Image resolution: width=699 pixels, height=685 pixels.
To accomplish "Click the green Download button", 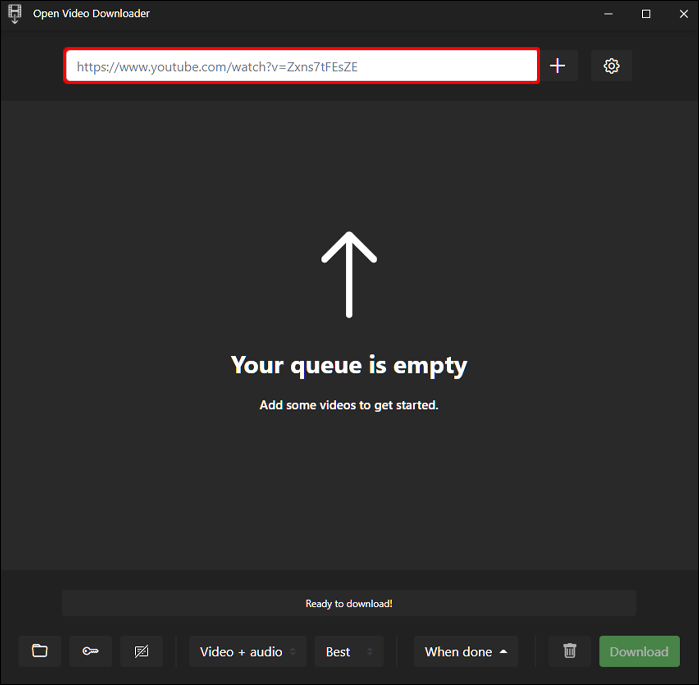I will click(x=639, y=651).
